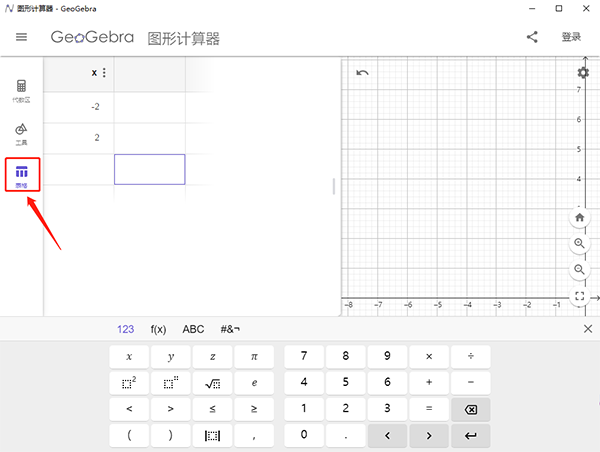
Task: Tap the greater-than-or-equal key
Action: click(x=254, y=409)
